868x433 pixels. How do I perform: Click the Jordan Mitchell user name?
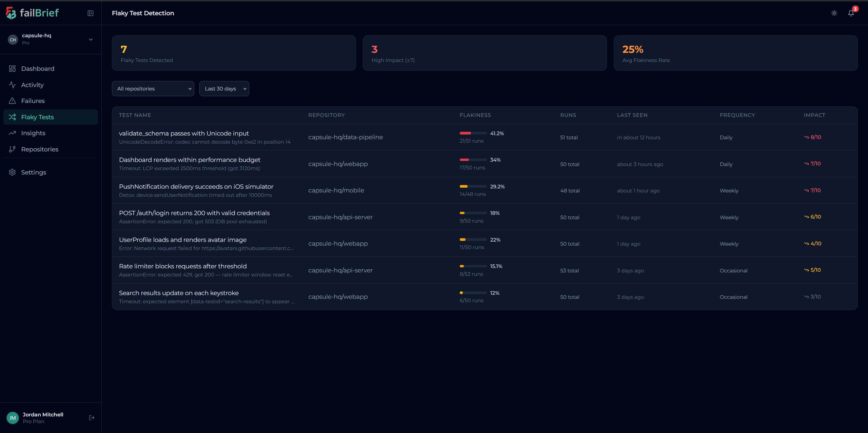pos(43,415)
